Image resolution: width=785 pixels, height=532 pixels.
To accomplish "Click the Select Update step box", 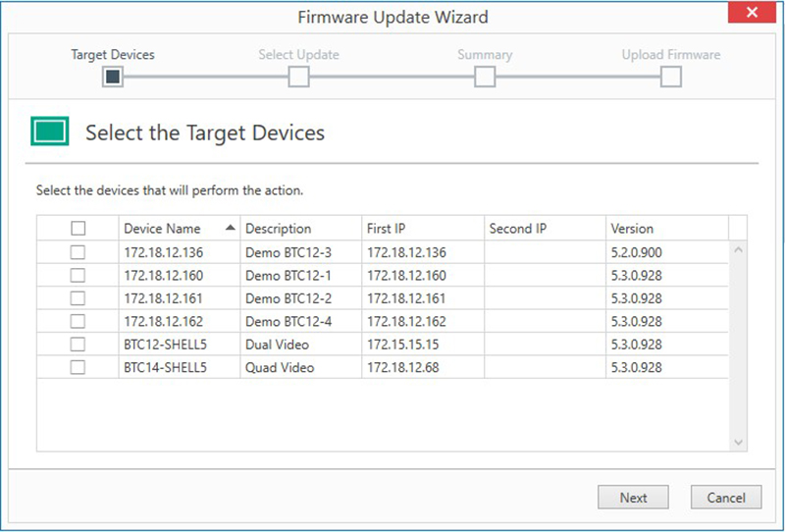I will tap(298, 77).
